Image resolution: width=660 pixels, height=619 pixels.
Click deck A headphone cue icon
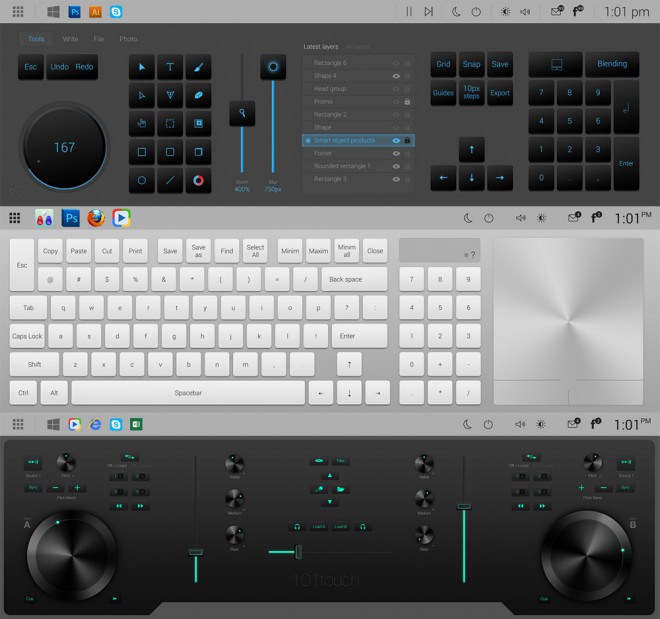[297, 526]
